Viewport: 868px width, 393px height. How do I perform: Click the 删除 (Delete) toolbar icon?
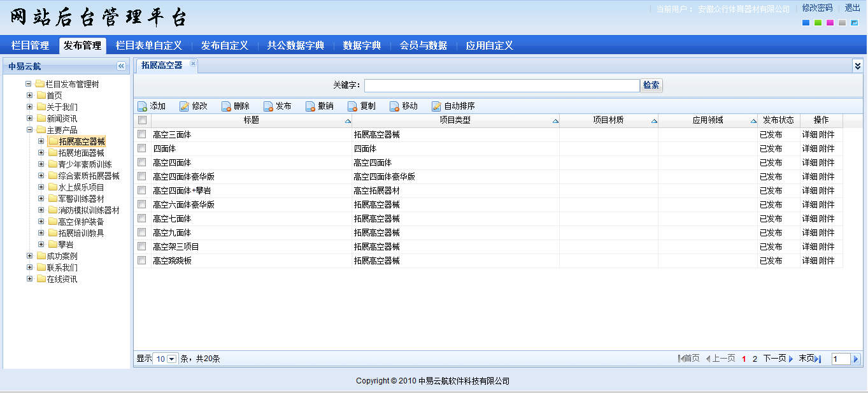pos(227,106)
